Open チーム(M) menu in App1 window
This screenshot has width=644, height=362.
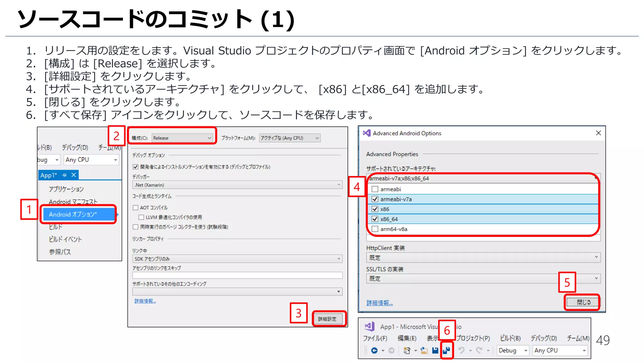pyautogui.click(x=578, y=338)
